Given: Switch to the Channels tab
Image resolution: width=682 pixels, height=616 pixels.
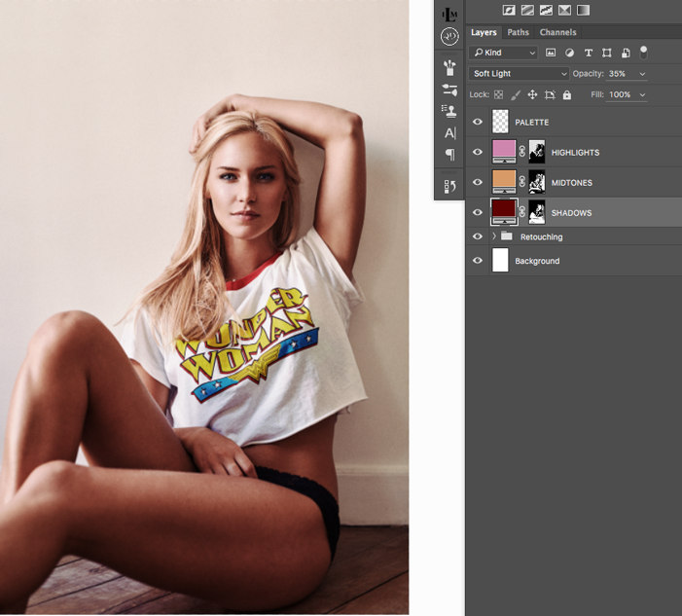Looking at the screenshot, I should tap(557, 32).
